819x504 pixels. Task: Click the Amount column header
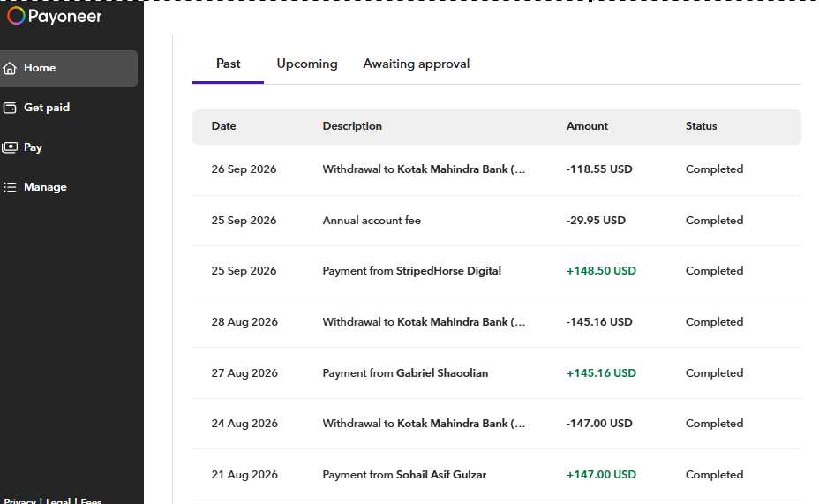587,126
